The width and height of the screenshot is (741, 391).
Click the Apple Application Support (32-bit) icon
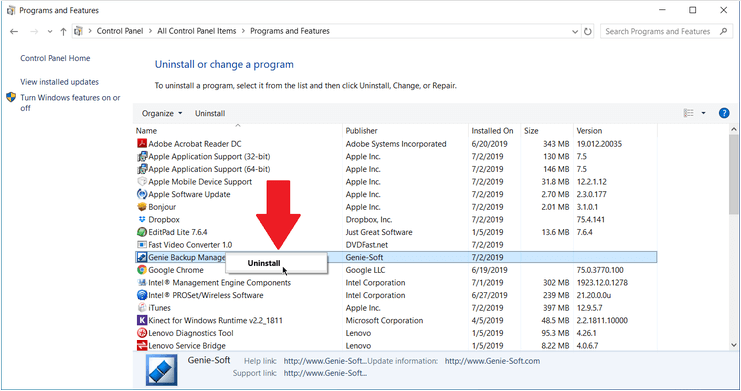[141, 156]
